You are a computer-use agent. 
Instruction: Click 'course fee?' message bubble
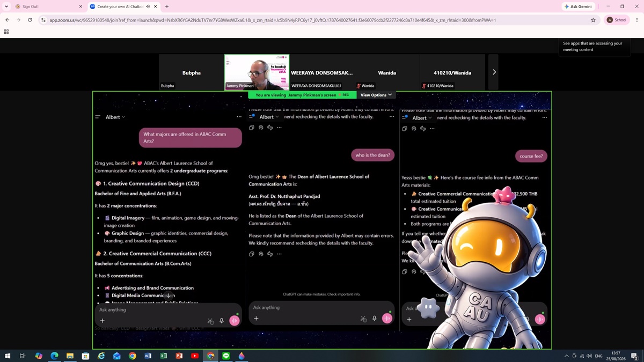pyautogui.click(x=531, y=156)
